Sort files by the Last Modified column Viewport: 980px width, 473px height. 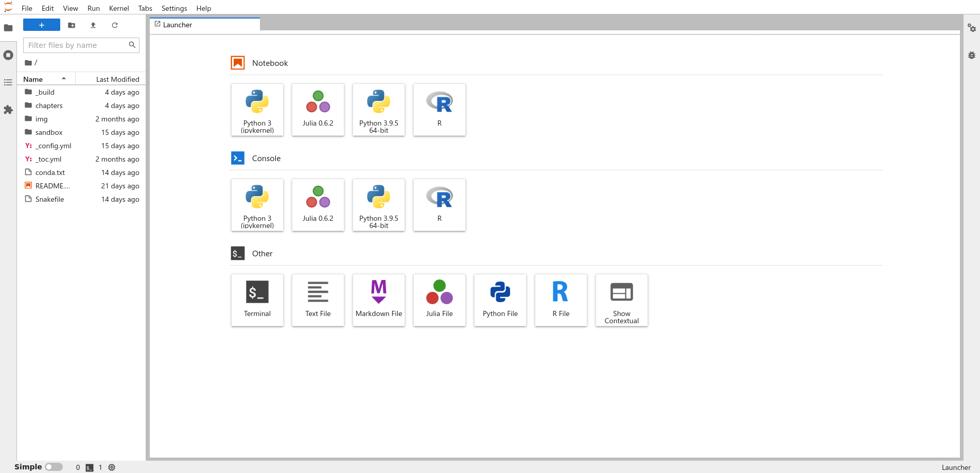click(x=110, y=79)
